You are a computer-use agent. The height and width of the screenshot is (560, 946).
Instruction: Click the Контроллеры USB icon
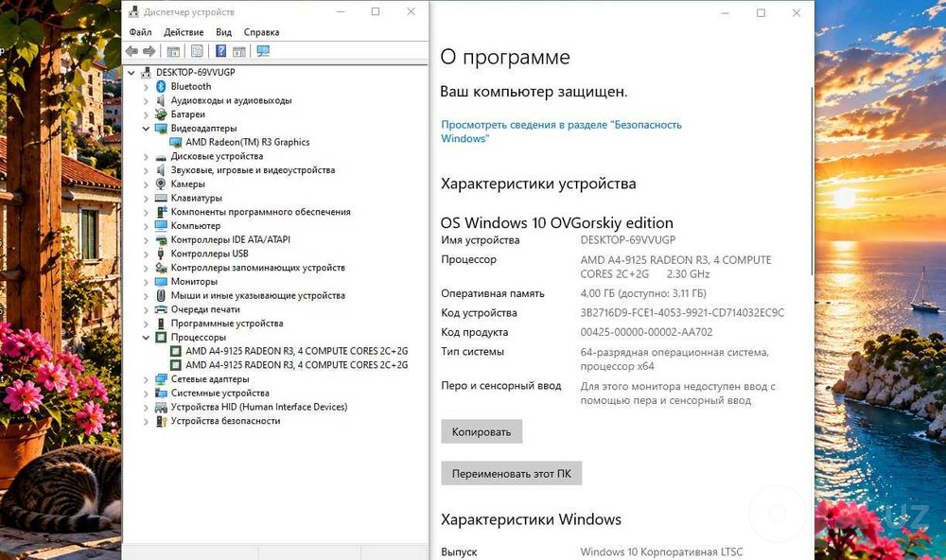[161, 254]
